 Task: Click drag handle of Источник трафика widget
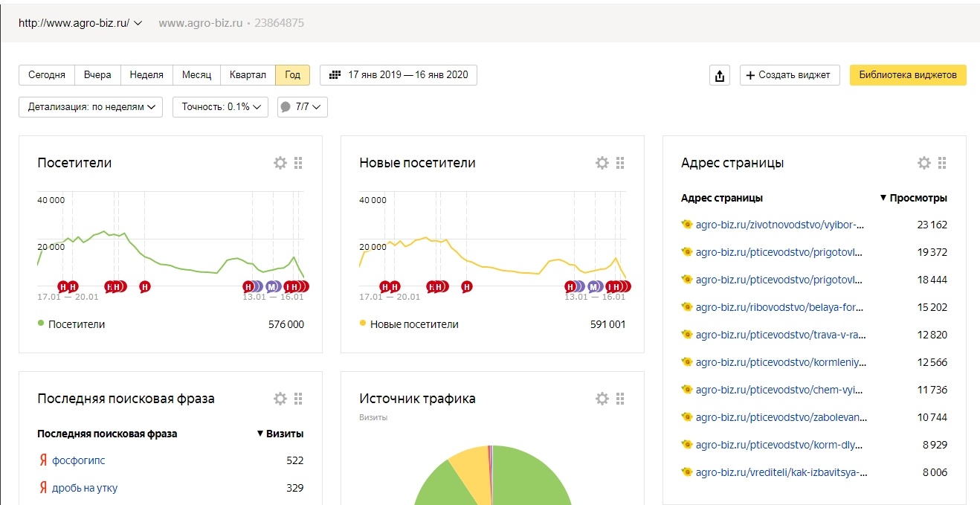pos(620,399)
